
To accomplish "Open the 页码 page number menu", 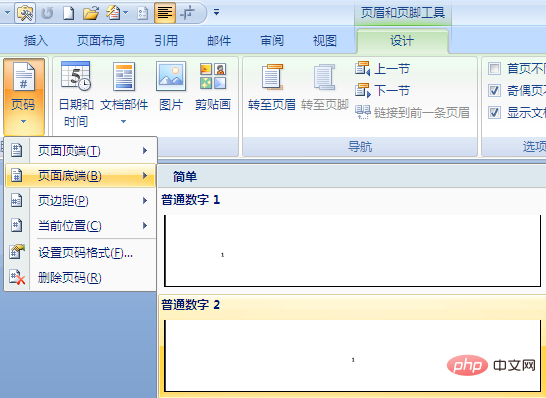I will 24,97.
